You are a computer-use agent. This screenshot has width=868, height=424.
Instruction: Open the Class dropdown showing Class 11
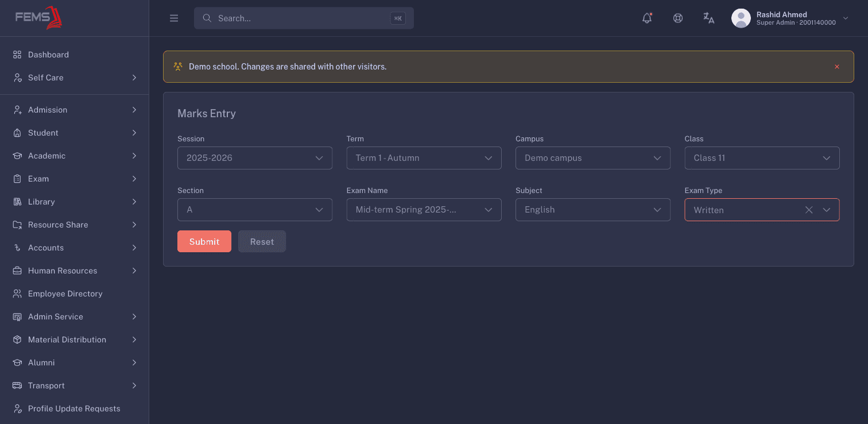pos(762,158)
